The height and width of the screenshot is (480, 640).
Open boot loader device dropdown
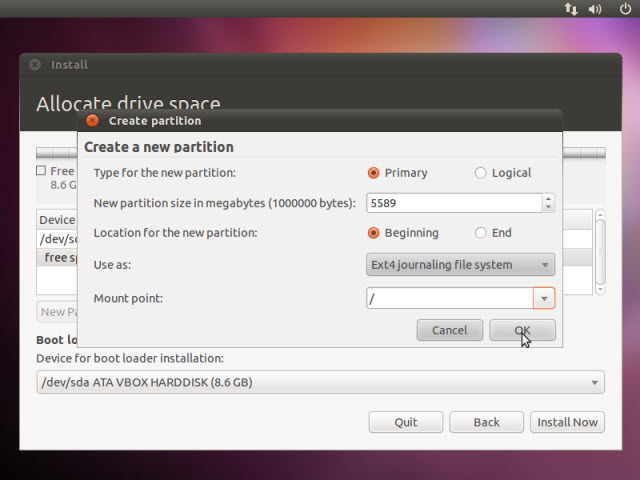click(320, 382)
